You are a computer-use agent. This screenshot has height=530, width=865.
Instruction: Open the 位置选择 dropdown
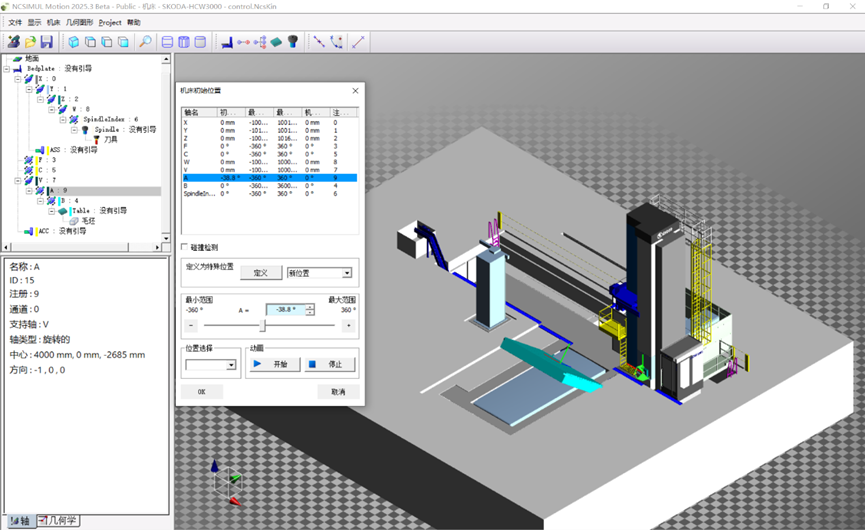point(231,365)
